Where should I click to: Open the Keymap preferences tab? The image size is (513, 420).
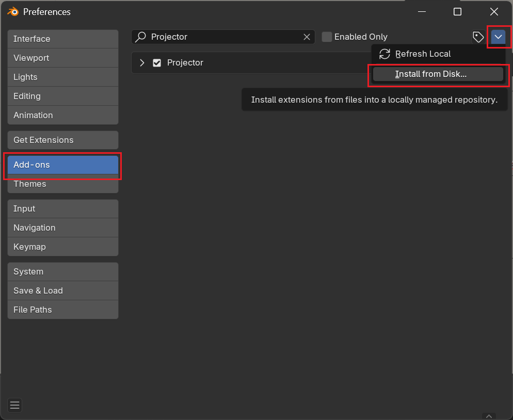[63, 247]
